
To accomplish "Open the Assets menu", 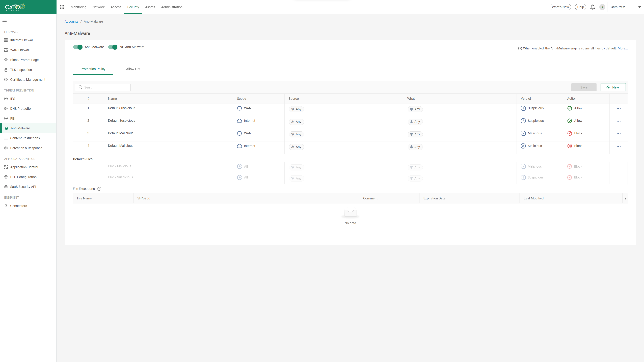I will tap(150, 7).
